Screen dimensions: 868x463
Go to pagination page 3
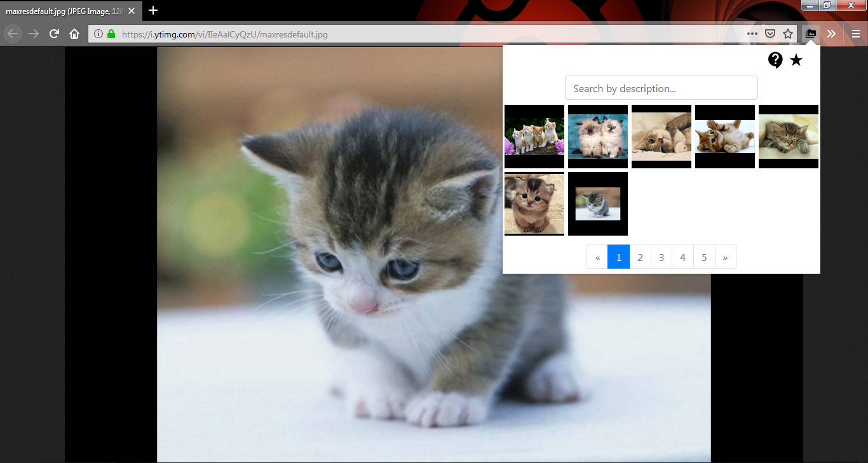pos(661,257)
